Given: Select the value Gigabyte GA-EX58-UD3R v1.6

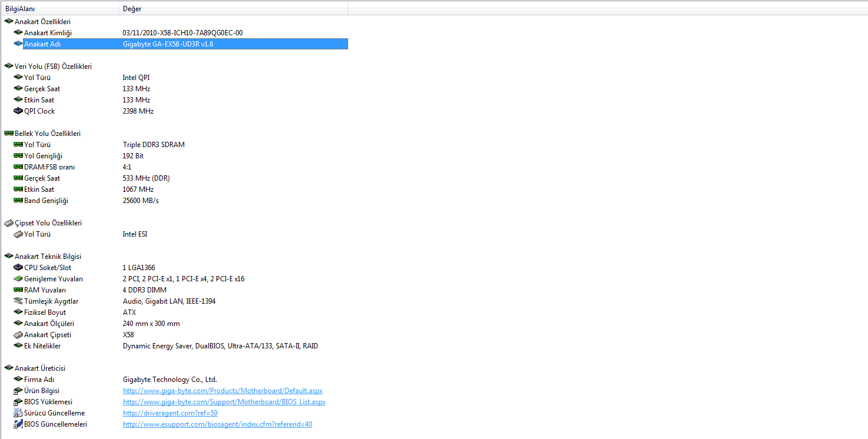Looking at the screenshot, I should (x=168, y=44).
